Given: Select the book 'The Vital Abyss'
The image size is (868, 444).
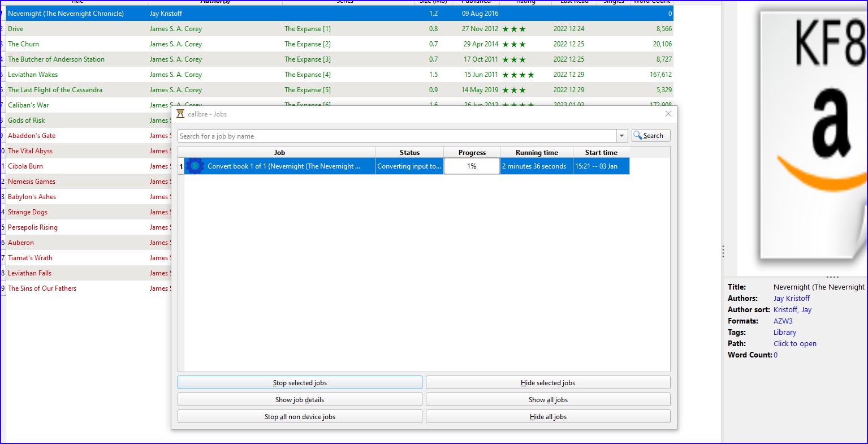Looking at the screenshot, I should point(30,151).
